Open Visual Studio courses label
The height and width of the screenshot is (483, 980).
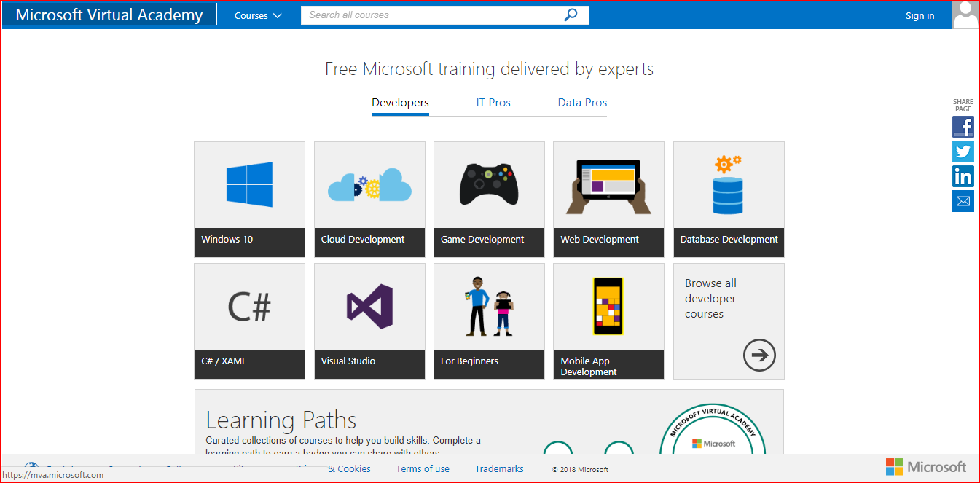[x=348, y=361]
